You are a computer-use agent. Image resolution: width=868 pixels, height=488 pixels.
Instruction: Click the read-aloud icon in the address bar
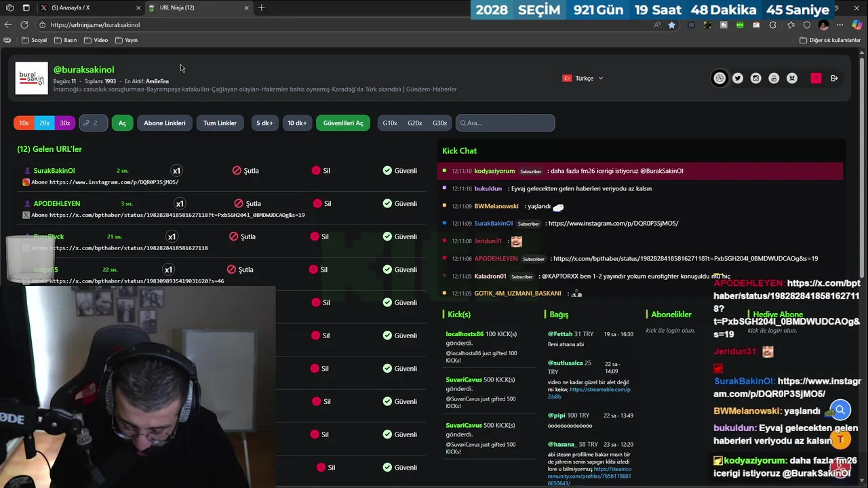click(657, 24)
